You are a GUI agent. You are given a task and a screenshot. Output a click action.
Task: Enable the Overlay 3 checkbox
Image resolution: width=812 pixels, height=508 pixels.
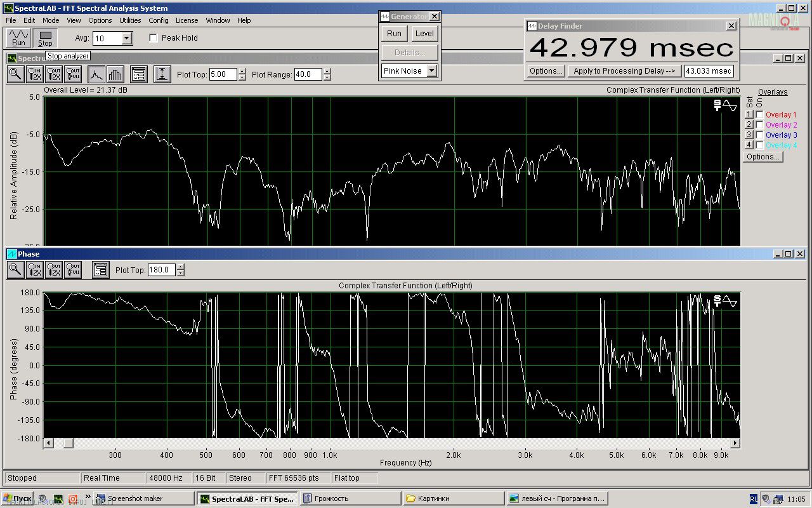[x=759, y=135]
